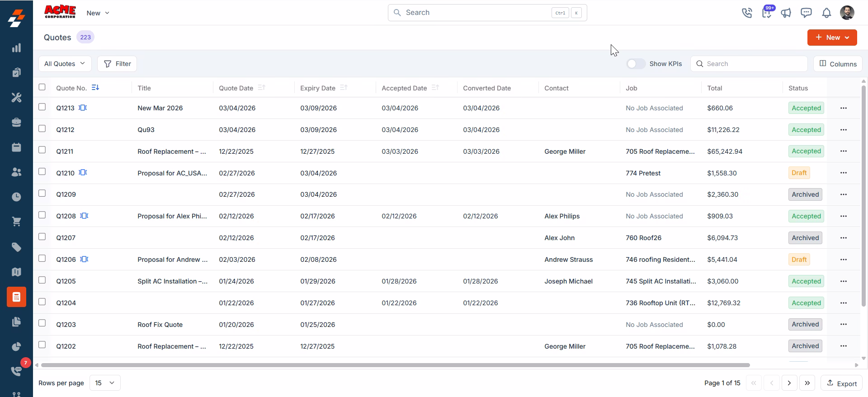Focus the quotes table Search field
The image size is (868, 397).
tap(749, 64)
